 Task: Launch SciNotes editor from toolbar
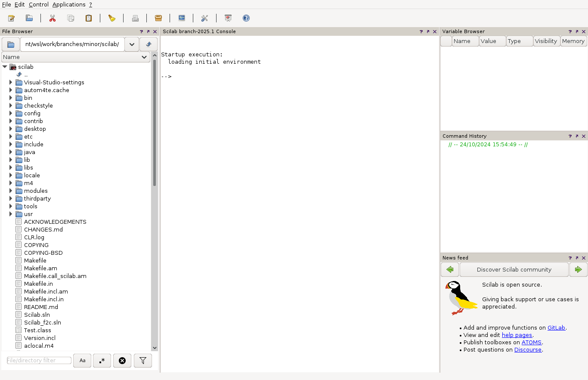(12, 18)
